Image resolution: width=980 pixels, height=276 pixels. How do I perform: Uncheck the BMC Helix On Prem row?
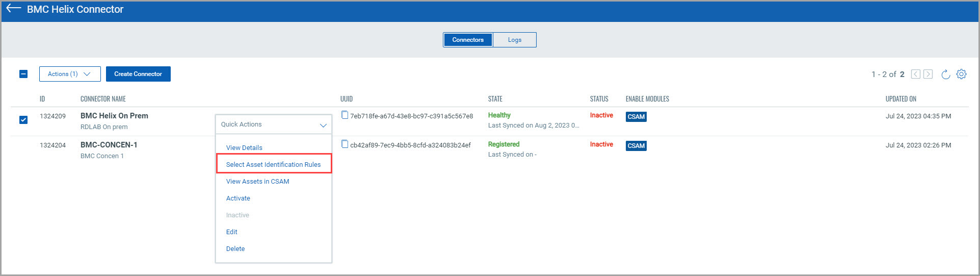[23, 120]
